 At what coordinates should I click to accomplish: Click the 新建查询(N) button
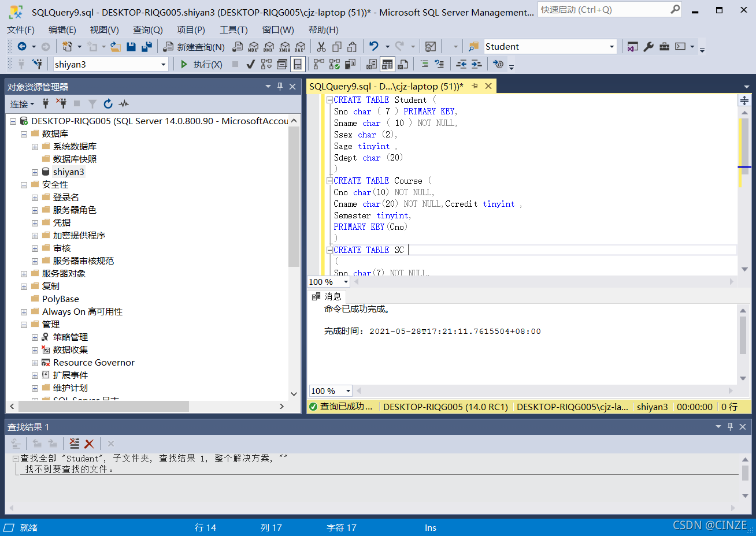click(194, 47)
